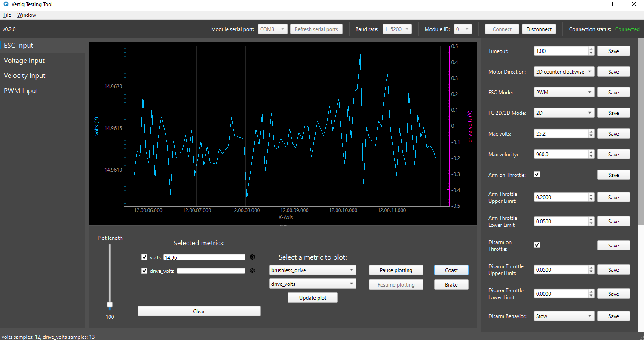The height and width of the screenshot is (340, 644).
Task: Click the Plot length slider handle
Action: click(x=110, y=305)
